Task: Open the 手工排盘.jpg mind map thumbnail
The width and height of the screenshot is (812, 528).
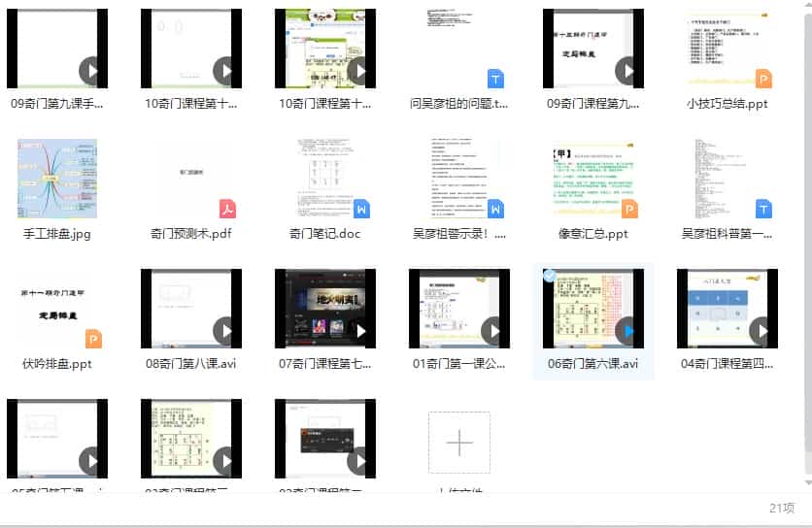Action: click(x=56, y=179)
